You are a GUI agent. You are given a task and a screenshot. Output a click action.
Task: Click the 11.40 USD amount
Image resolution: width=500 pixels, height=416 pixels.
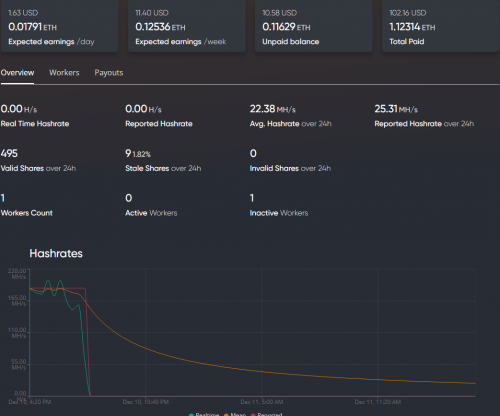[x=152, y=13]
